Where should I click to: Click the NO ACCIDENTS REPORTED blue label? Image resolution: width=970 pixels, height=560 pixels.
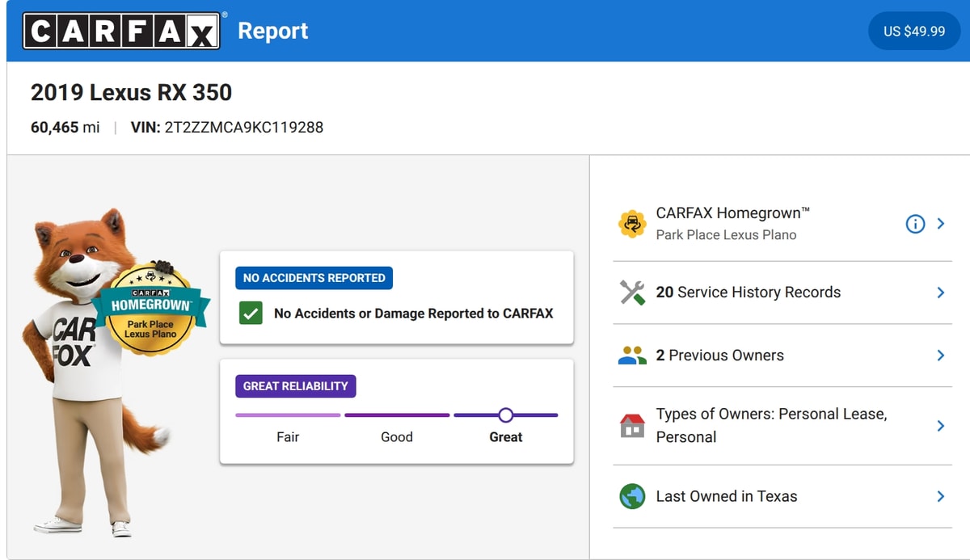pyautogui.click(x=314, y=278)
